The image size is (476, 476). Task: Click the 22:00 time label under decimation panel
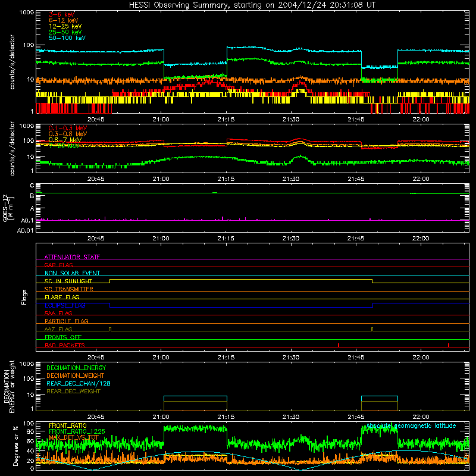[421, 417]
